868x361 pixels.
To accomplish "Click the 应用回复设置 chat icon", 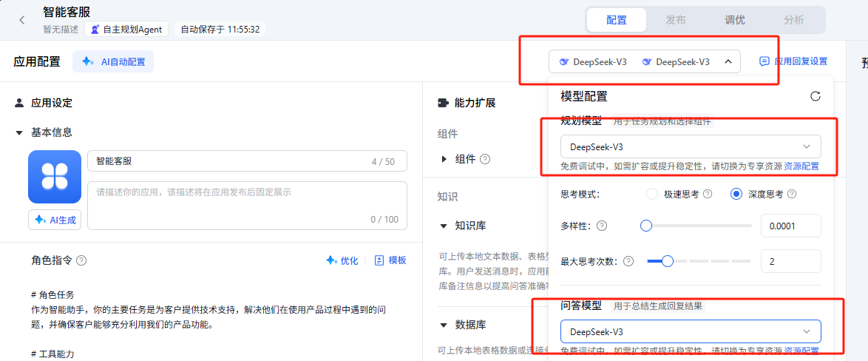I will click(x=764, y=61).
